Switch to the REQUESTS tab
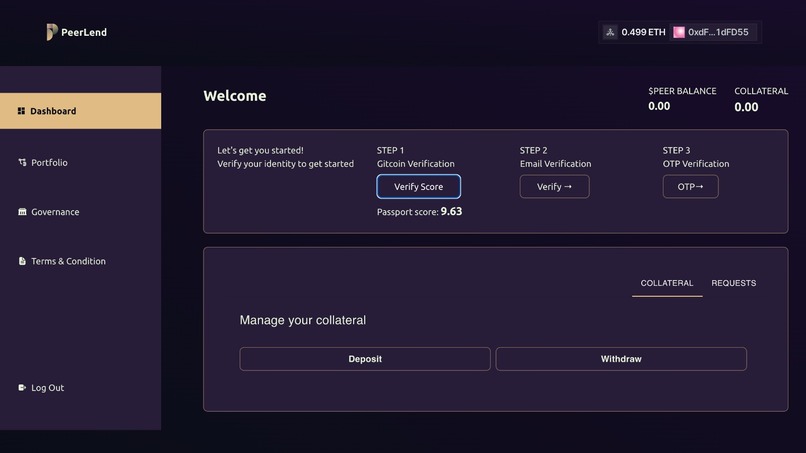This screenshot has width=806, height=453. pos(734,283)
